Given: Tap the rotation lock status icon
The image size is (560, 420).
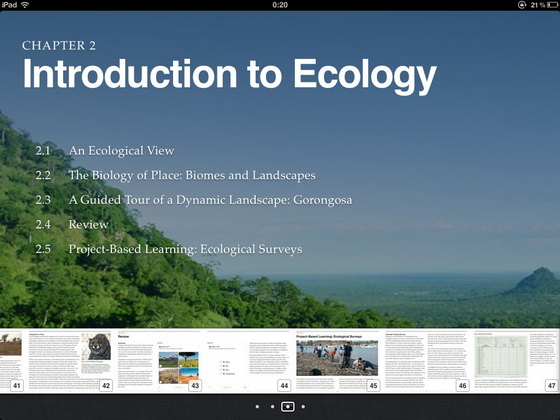Looking at the screenshot, I should pyautogui.click(x=522, y=5).
